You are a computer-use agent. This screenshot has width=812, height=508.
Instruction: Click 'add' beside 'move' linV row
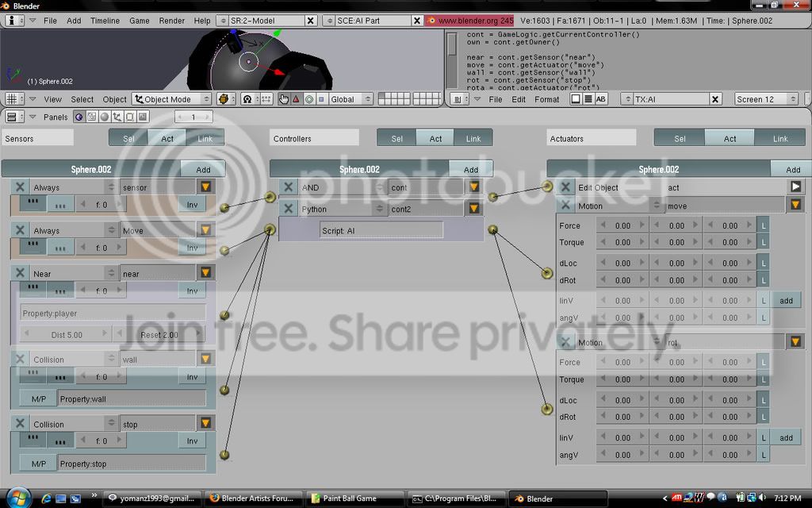[x=786, y=301]
